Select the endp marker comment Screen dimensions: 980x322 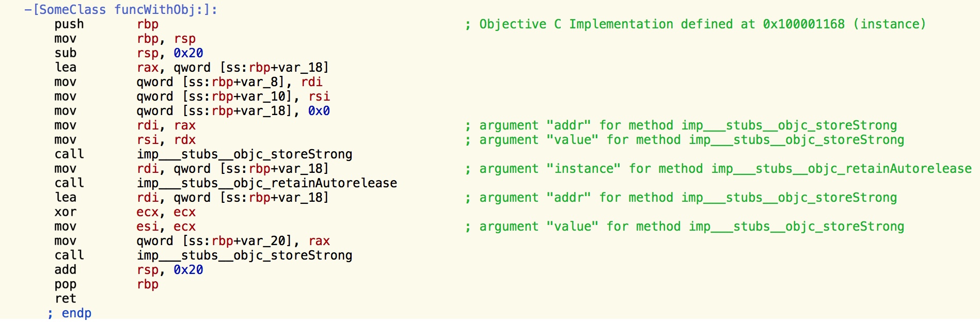coord(69,313)
